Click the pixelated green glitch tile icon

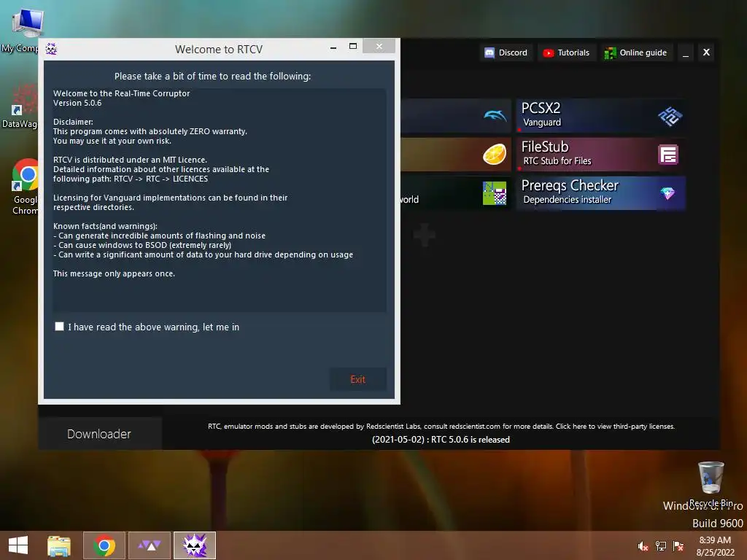pos(495,192)
